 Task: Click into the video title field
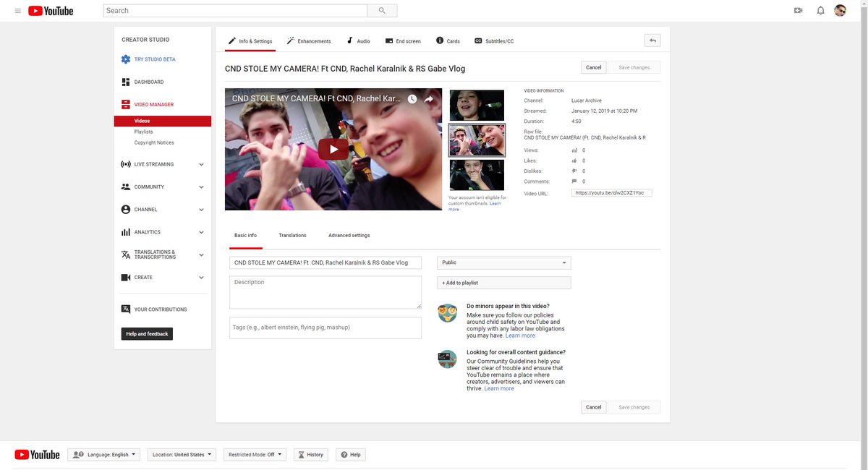pos(325,262)
